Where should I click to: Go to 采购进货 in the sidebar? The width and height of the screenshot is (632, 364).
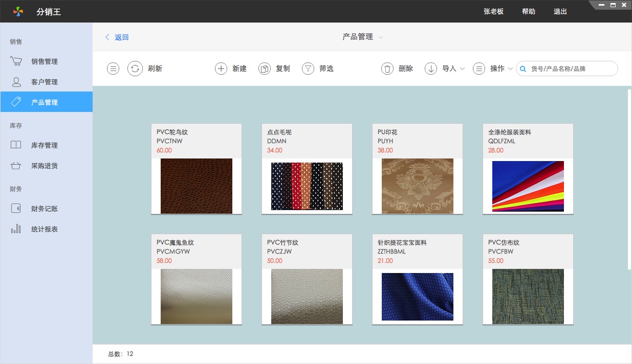point(44,166)
